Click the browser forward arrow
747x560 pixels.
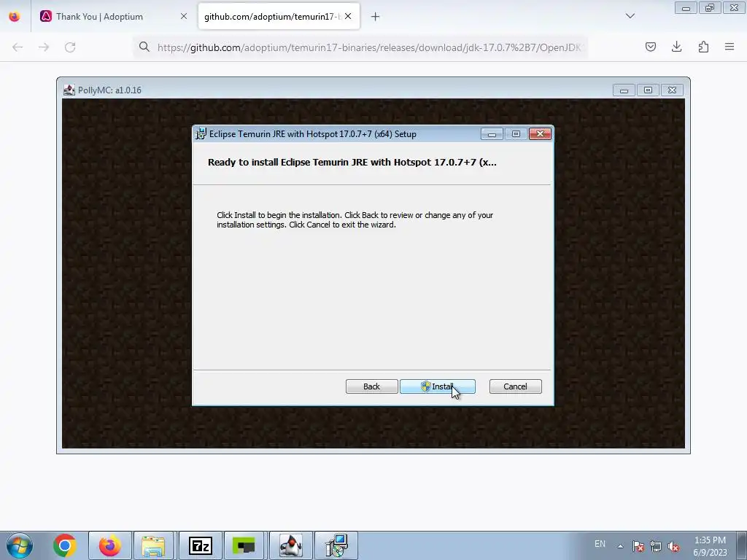pos(44,47)
